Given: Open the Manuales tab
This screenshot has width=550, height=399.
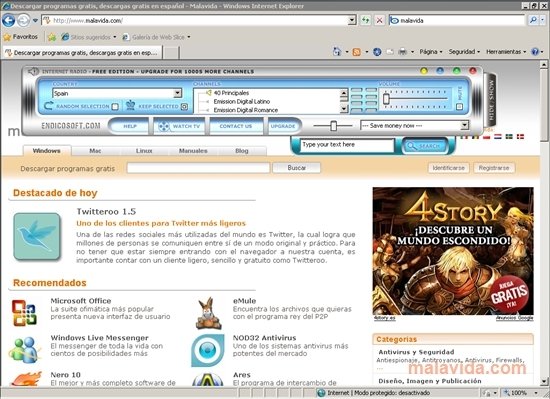Looking at the screenshot, I should pos(193,151).
